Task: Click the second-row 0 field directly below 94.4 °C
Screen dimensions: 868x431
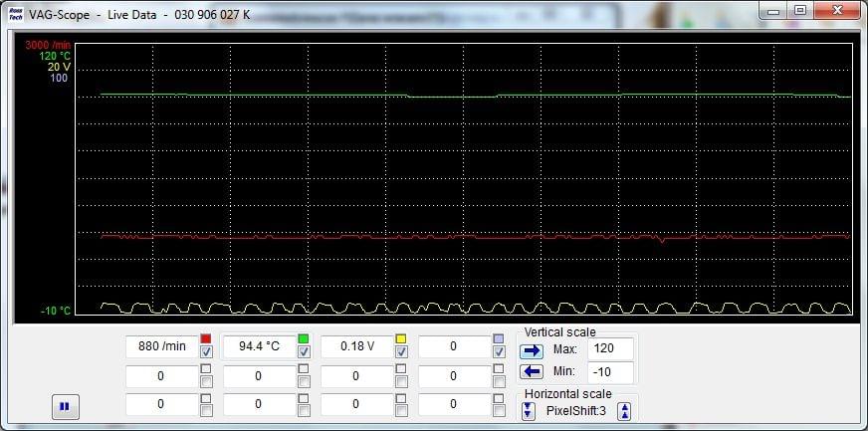Action: pos(259,376)
